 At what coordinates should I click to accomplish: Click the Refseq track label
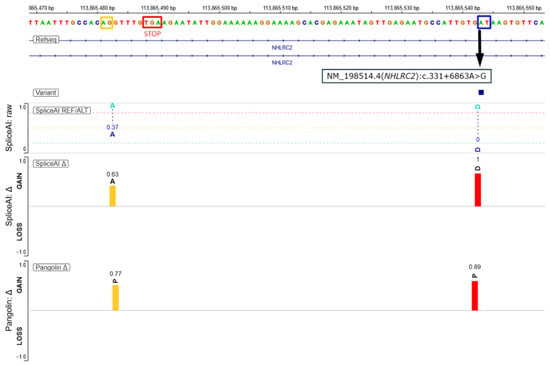click(x=46, y=40)
